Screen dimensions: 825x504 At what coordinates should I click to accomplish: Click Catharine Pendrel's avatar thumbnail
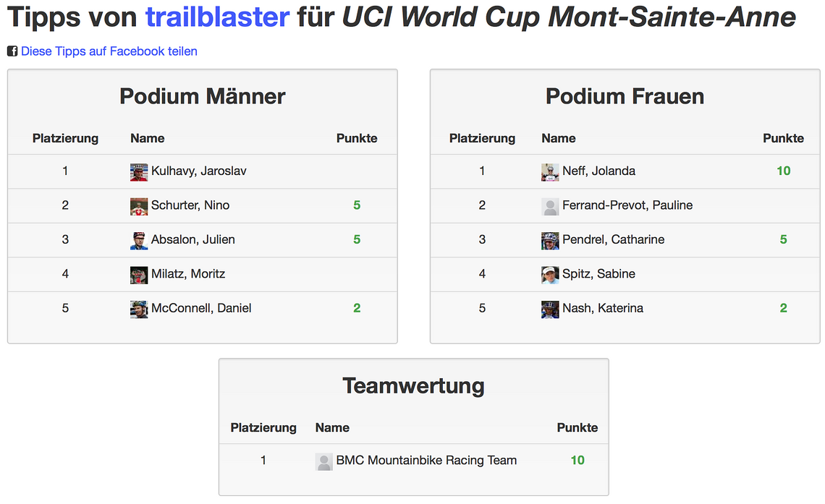(x=550, y=241)
